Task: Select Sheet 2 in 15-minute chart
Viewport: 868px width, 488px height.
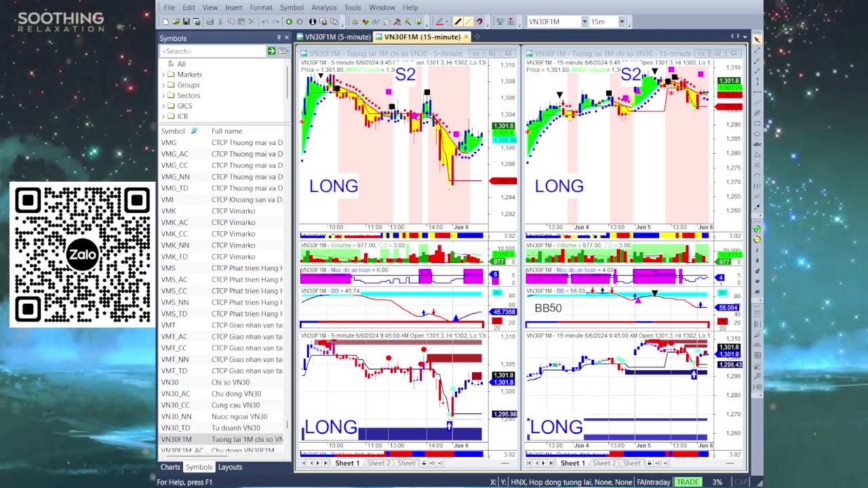Action: tap(604, 463)
